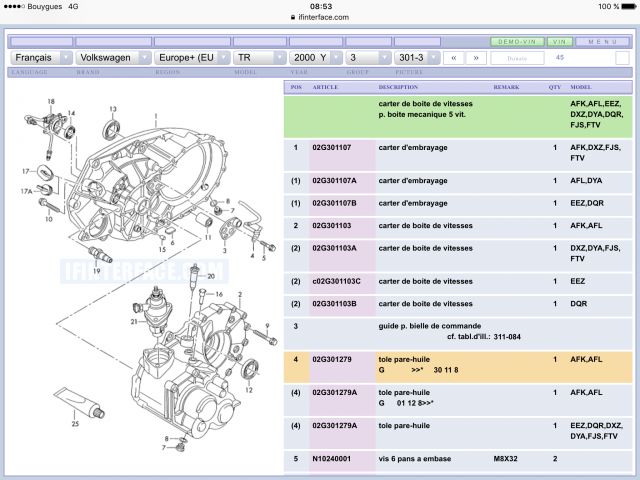The width and height of the screenshot is (640, 480).
Task: Click the Donate button
Action: click(x=517, y=58)
